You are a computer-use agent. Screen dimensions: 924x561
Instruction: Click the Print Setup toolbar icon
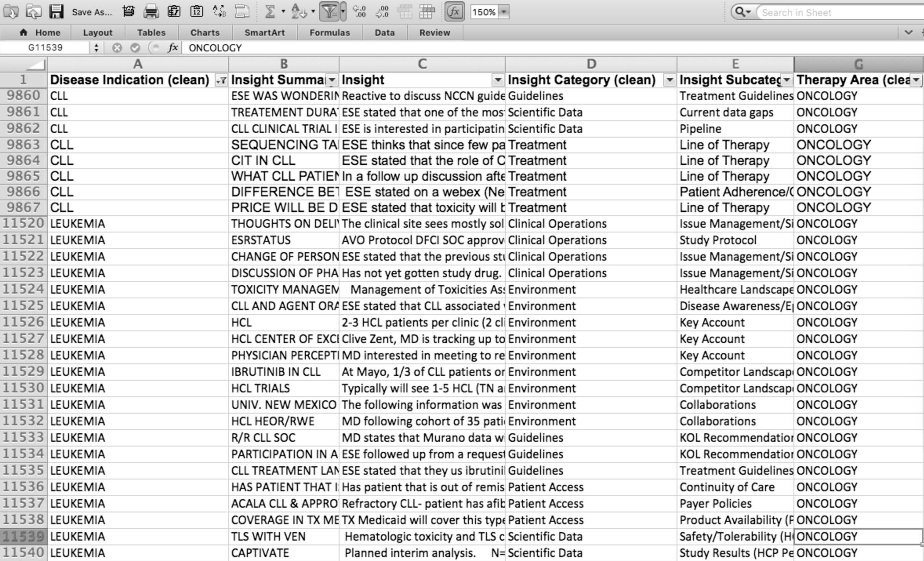coord(128,12)
